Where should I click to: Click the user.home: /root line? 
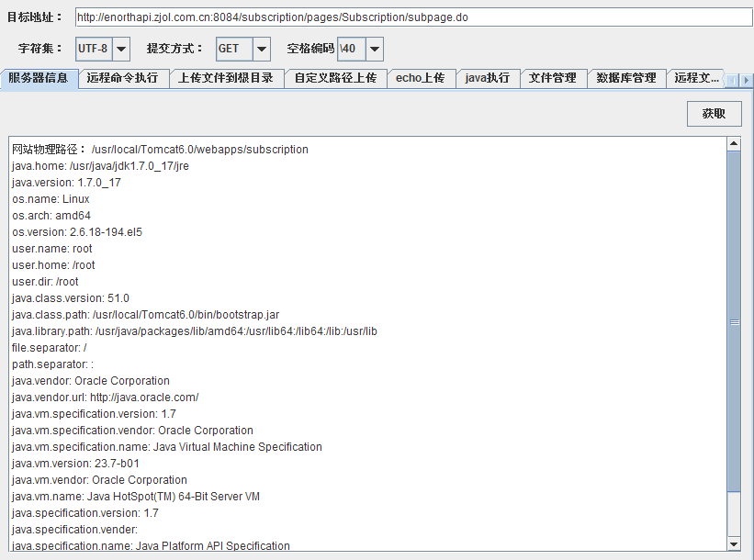point(53,265)
